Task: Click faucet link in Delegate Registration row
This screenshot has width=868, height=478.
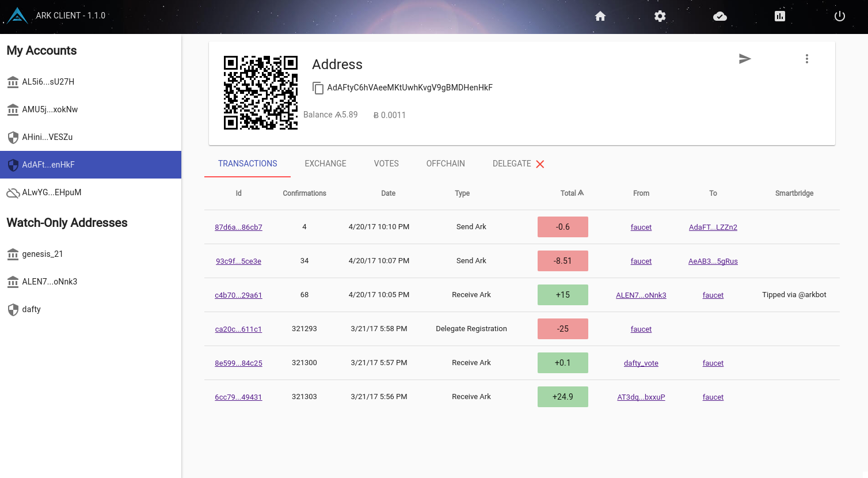Action: (641, 329)
